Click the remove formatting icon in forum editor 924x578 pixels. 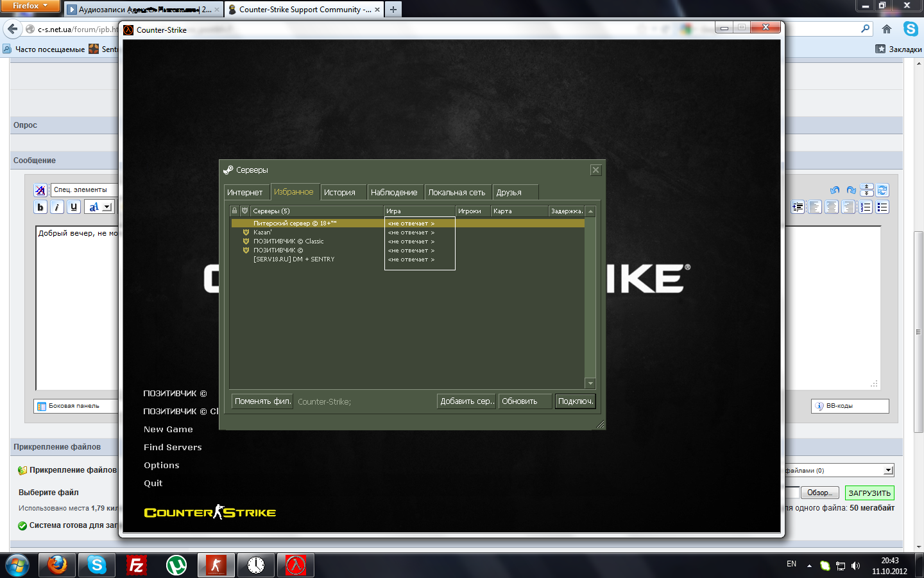click(x=40, y=190)
